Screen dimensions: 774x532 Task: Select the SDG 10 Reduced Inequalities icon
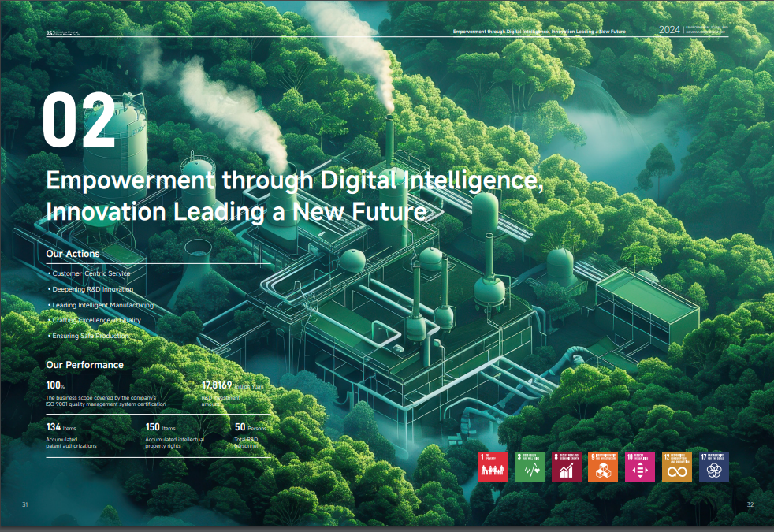(x=639, y=467)
